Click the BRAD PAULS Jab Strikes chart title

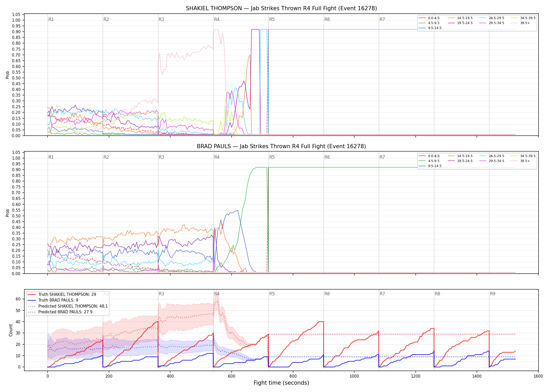point(281,146)
